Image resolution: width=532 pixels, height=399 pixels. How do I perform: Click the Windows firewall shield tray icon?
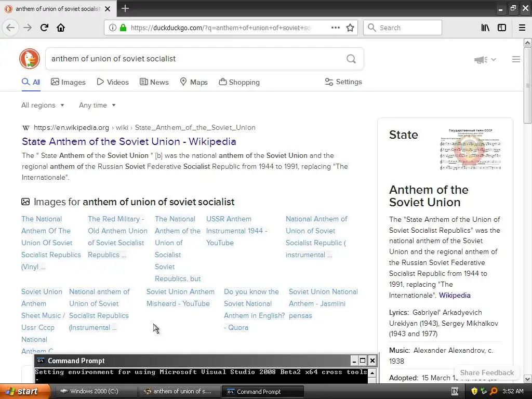[474, 391]
